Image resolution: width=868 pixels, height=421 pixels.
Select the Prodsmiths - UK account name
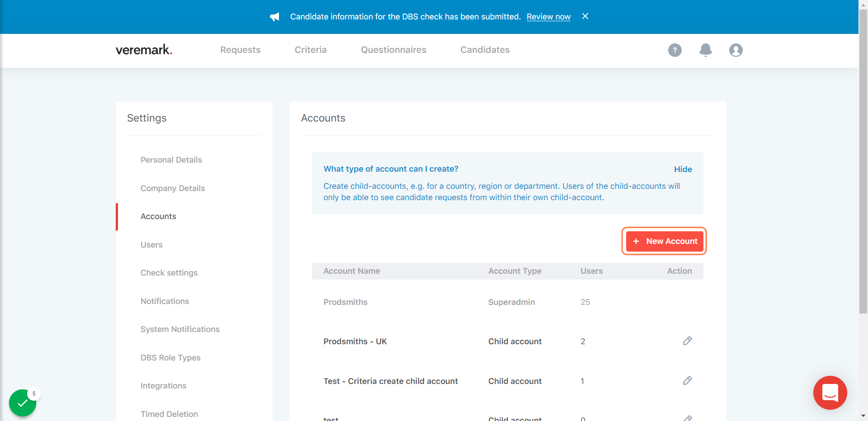(x=355, y=341)
